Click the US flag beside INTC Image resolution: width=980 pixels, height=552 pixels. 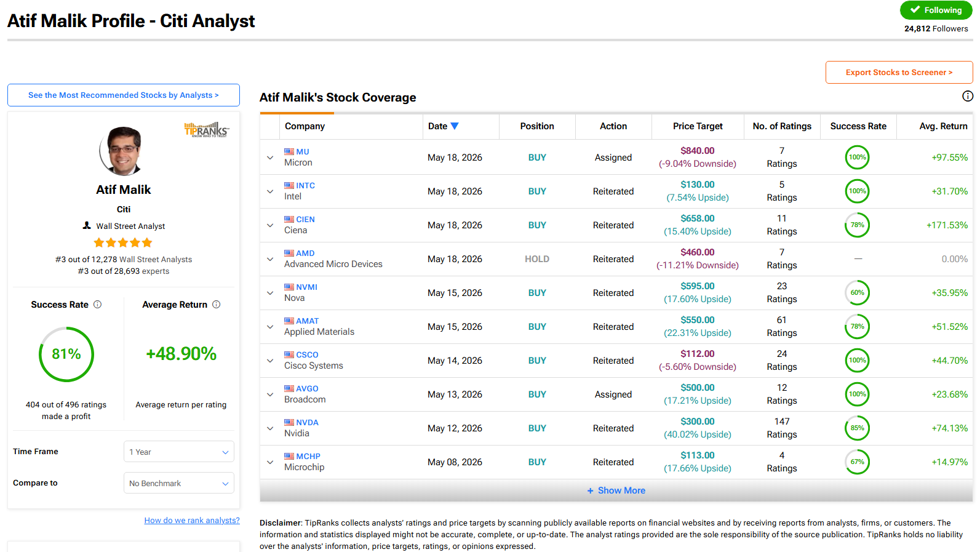[289, 185]
